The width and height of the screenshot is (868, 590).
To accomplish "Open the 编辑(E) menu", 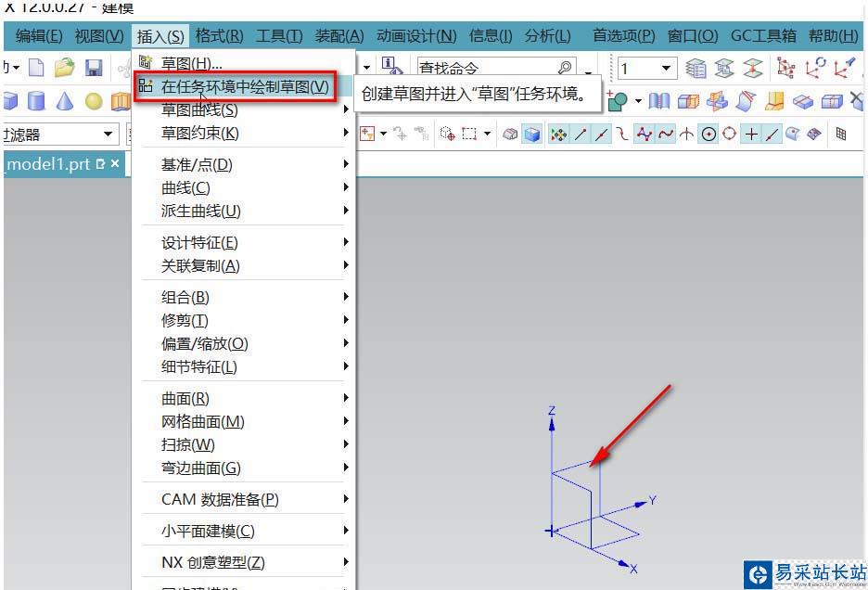I will [x=39, y=36].
